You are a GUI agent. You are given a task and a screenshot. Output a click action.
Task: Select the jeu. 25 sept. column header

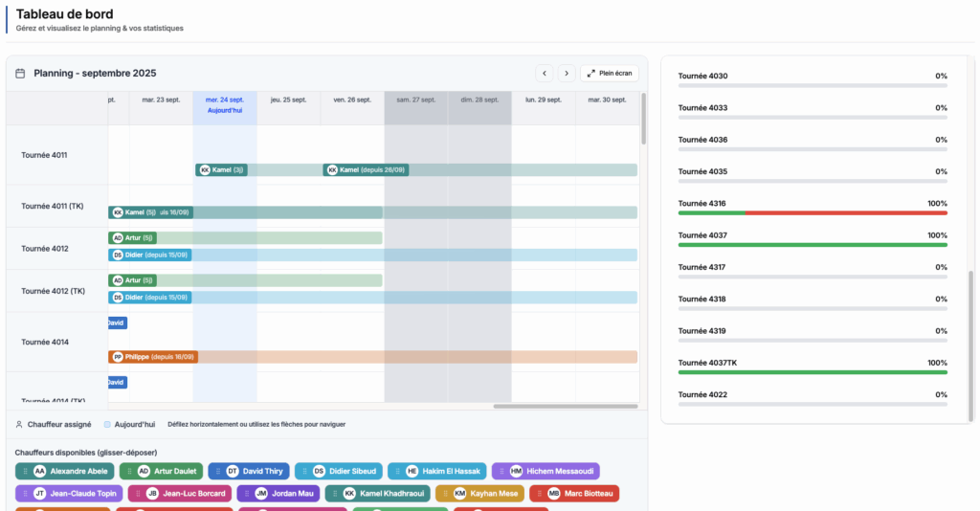pos(288,100)
